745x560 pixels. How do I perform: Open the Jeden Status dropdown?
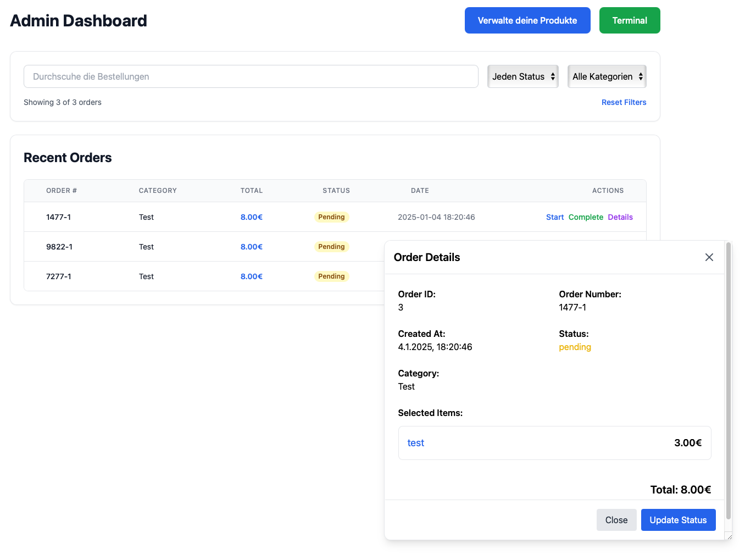tap(523, 76)
